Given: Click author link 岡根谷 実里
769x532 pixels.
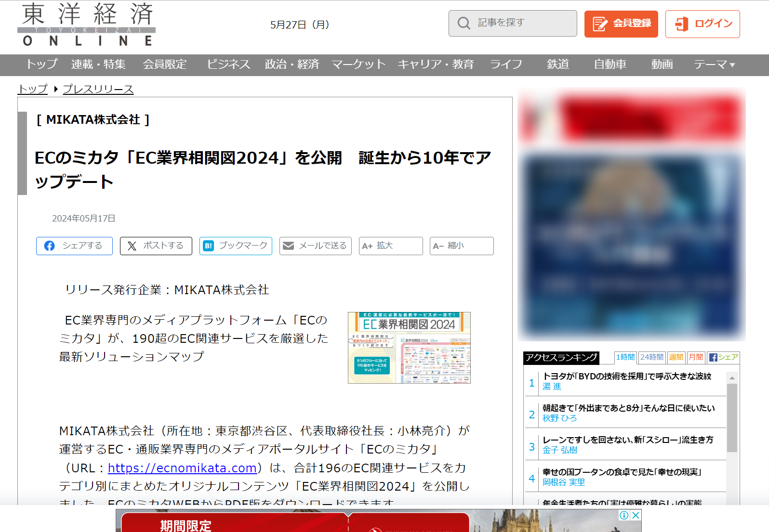Looking at the screenshot, I should [564, 482].
